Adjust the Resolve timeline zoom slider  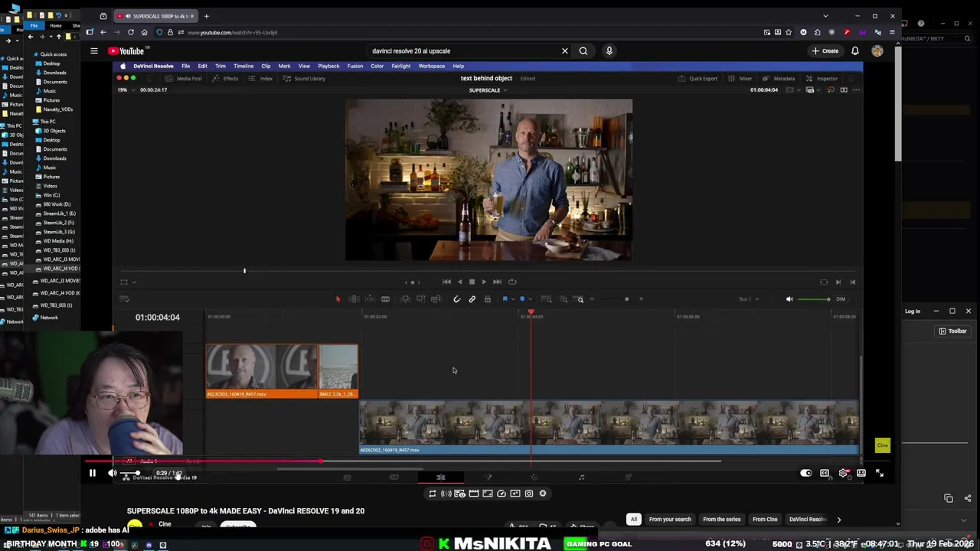pos(616,299)
